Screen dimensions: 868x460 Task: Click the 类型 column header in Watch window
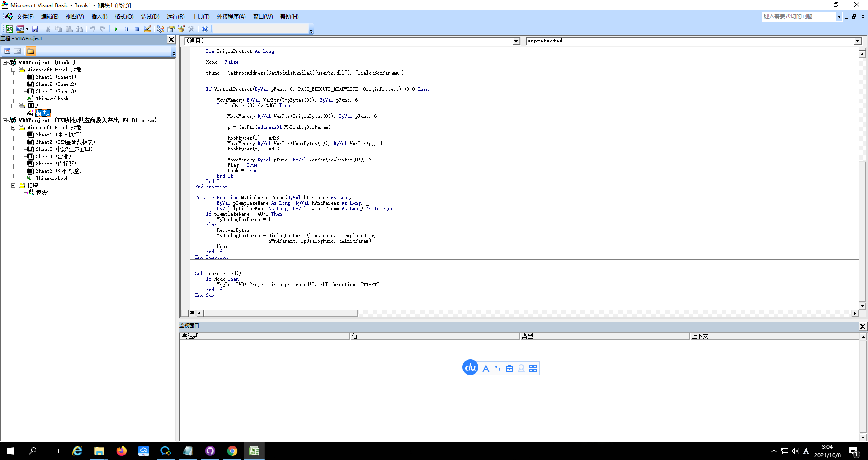coord(605,336)
